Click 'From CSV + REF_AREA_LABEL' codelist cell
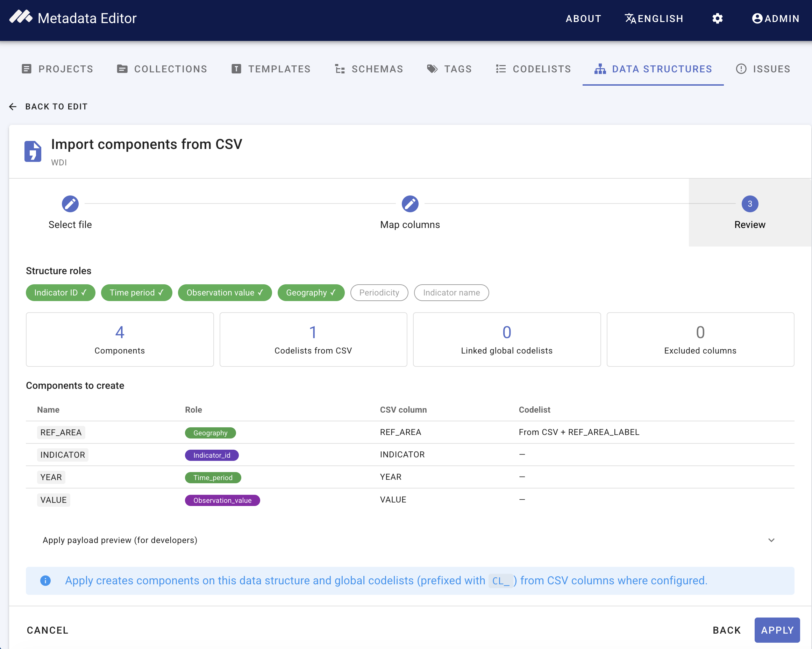Viewport: 812px width, 649px height. (579, 432)
